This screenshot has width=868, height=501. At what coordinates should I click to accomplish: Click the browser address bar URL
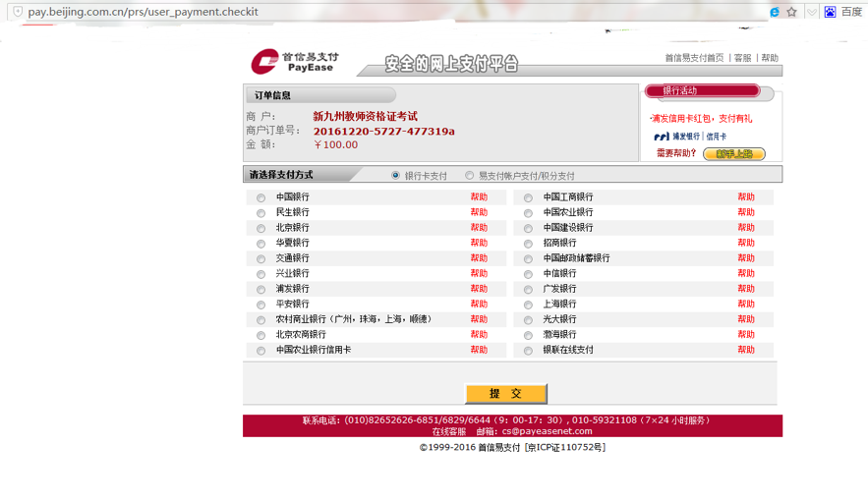click(143, 12)
